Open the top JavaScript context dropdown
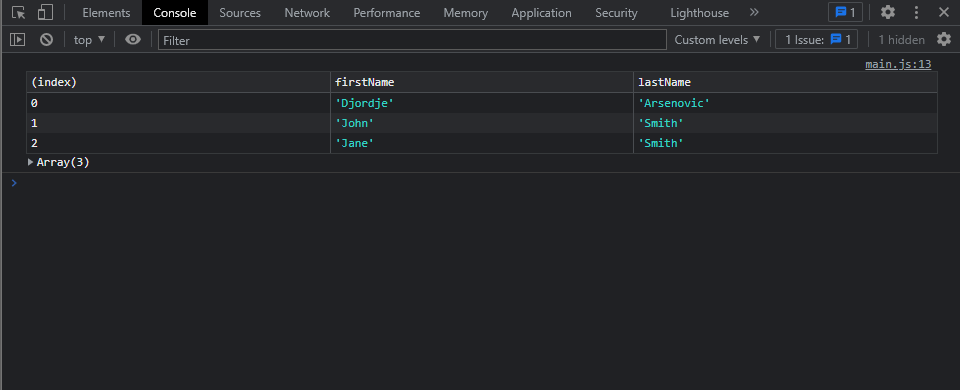The width and height of the screenshot is (960, 390). pos(89,40)
